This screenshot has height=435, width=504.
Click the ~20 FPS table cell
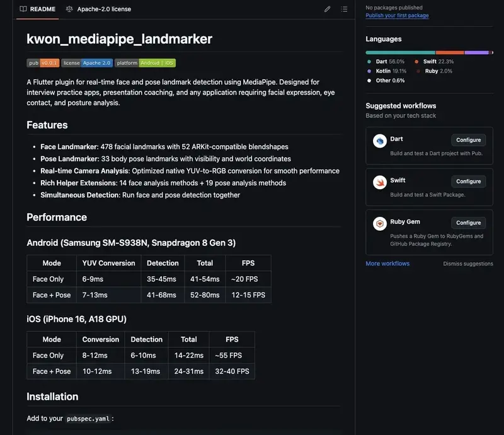(x=248, y=279)
